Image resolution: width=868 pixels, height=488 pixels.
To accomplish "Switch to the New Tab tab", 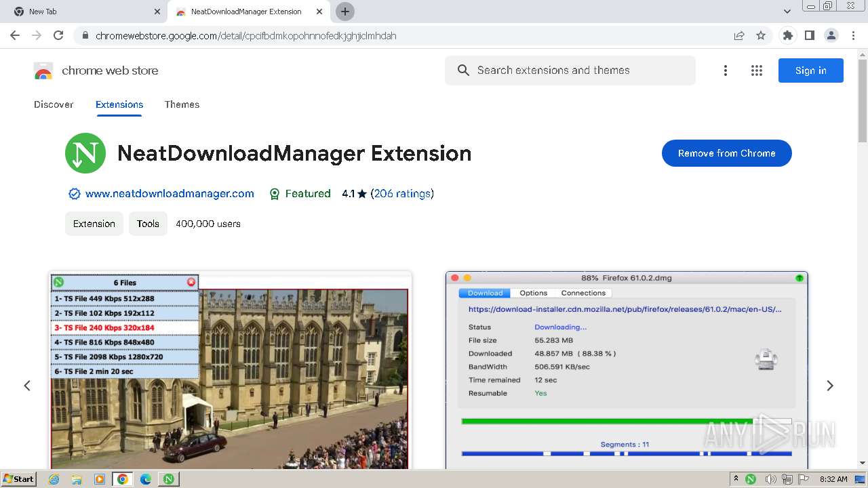I will 85,12.
